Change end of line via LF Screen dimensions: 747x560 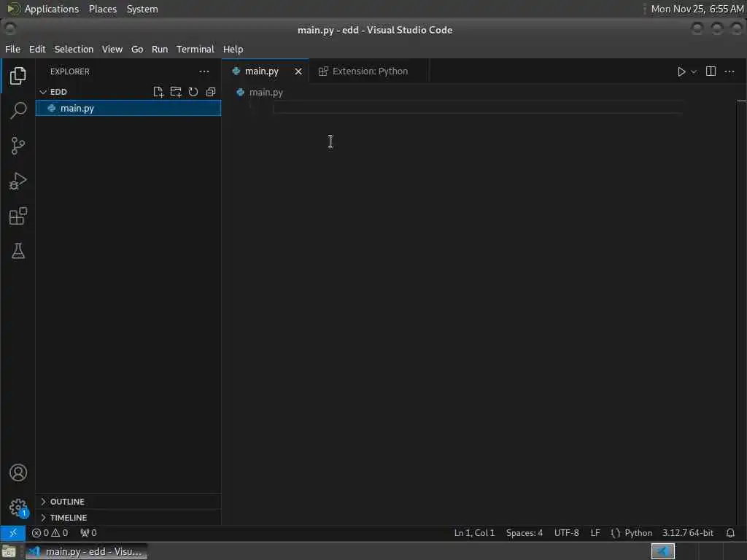(595, 533)
